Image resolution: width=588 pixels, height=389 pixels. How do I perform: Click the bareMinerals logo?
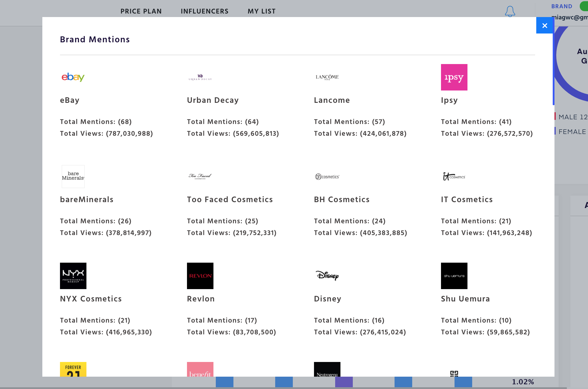[73, 176]
